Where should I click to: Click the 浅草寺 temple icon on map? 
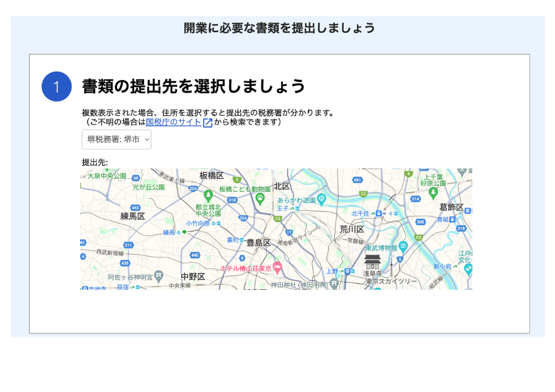tap(372, 261)
